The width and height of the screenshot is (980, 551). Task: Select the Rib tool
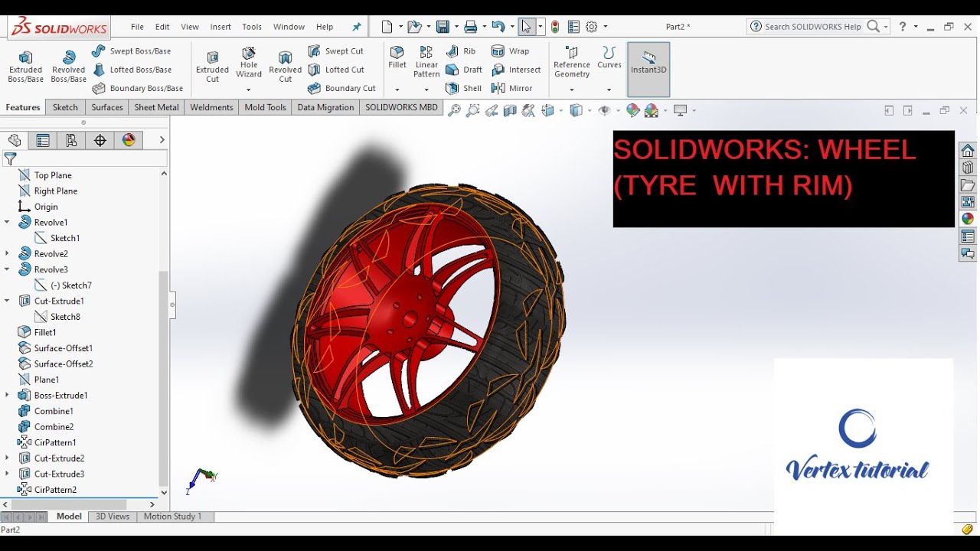pyautogui.click(x=461, y=51)
